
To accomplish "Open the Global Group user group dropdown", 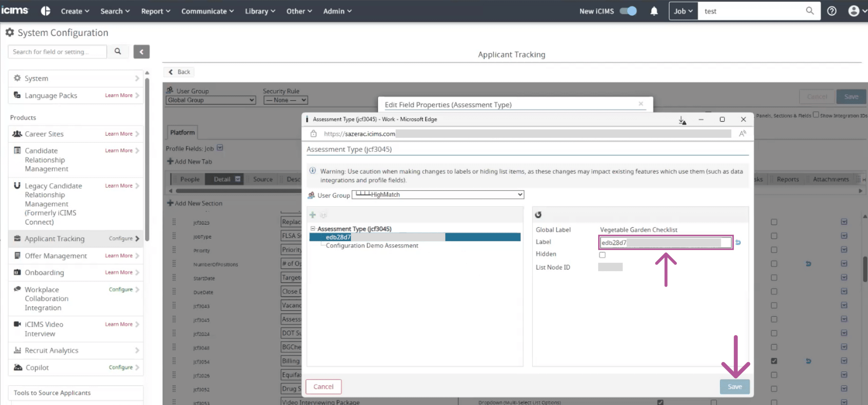I will tap(211, 100).
